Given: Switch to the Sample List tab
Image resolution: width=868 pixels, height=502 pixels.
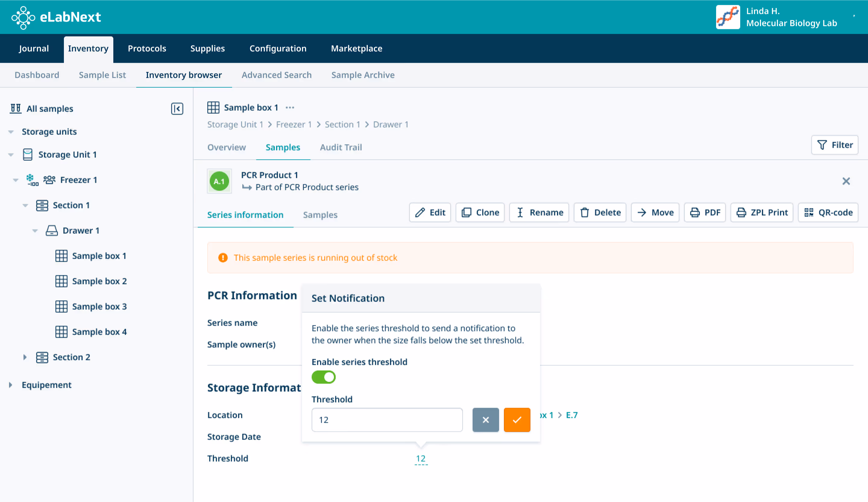Looking at the screenshot, I should point(102,75).
